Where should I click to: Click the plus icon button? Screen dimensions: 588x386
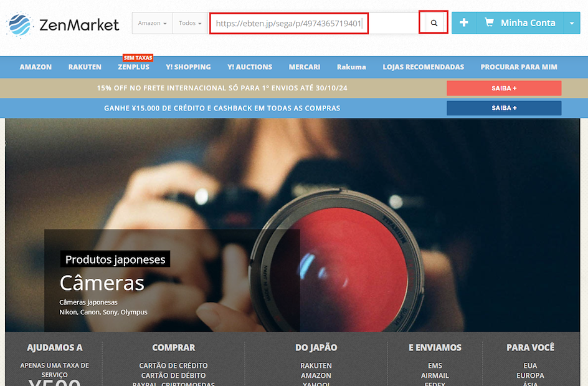click(464, 23)
